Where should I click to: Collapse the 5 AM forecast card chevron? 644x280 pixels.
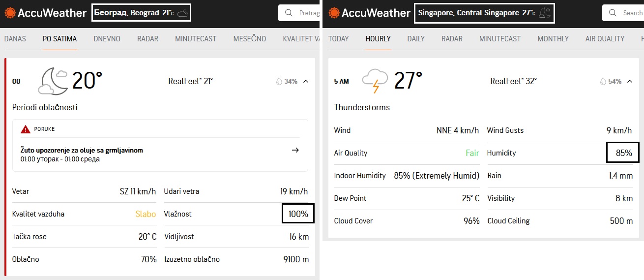tap(630, 81)
